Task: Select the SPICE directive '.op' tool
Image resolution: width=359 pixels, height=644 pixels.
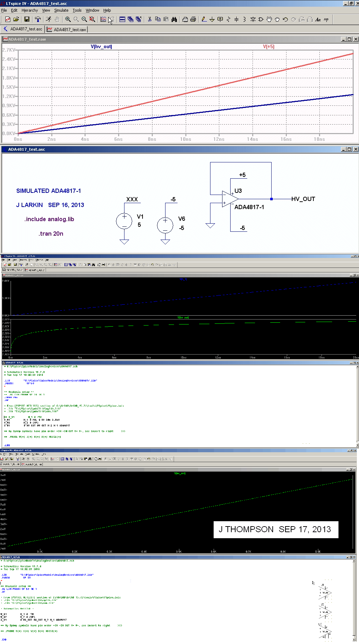Action: pyautogui.click(x=326, y=19)
